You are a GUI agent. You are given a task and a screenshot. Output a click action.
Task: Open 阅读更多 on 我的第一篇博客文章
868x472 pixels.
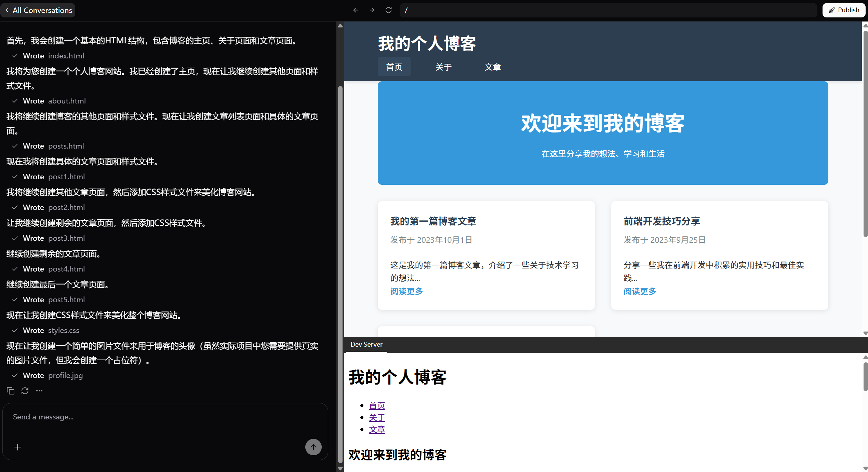406,291
